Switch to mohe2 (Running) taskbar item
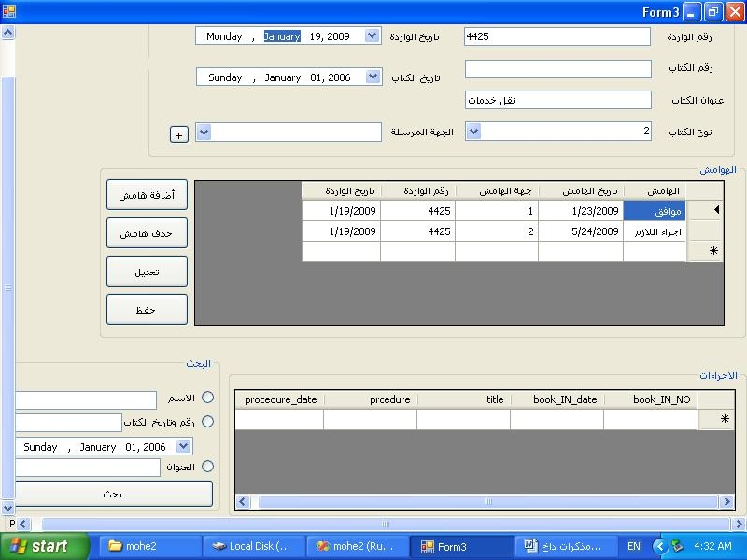Image resolution: width=747 pixels, height=560 pixels. [x=358, y=546]
